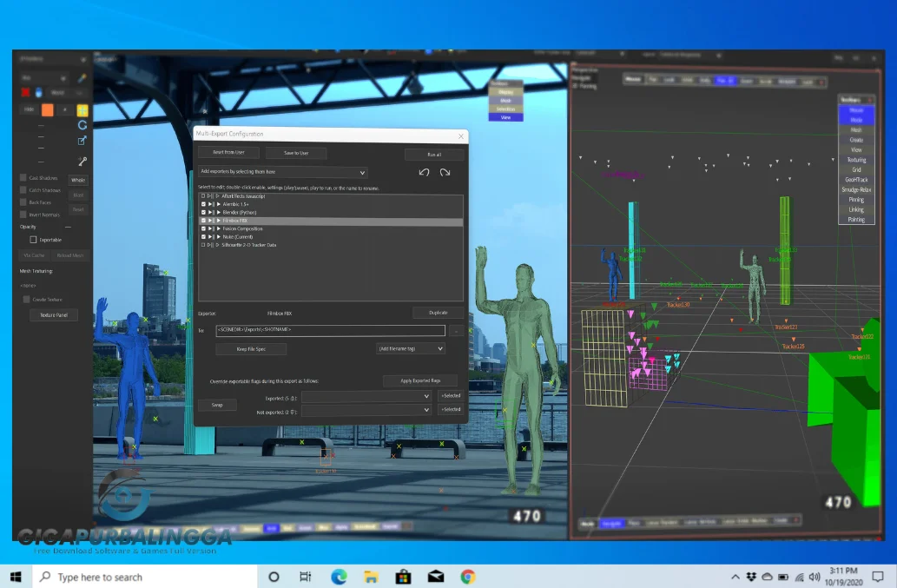Screen dimensions: 897x588
Task: Enable Silhouette 2-D Tracker Data checkbox
Action: (x=203, y=245)
